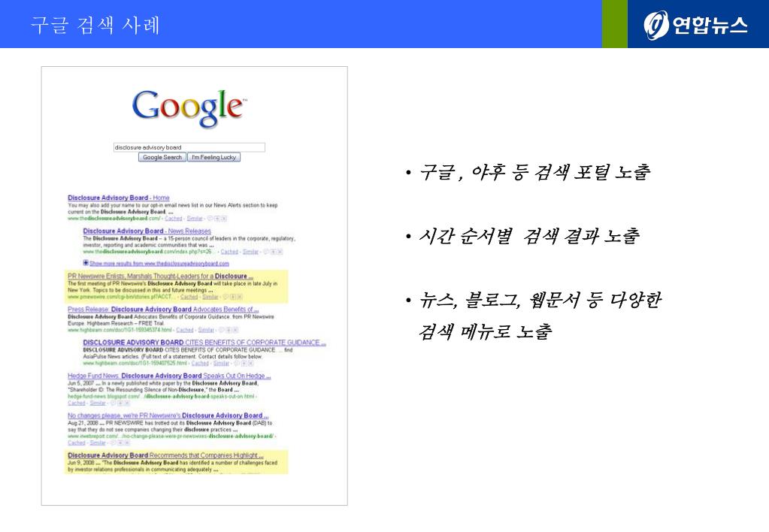Click Similar link under 'CITES BENEFITS' result
The width and height of the screenshot is (769, 532).
pyautogui.click(x=221, y=364)
